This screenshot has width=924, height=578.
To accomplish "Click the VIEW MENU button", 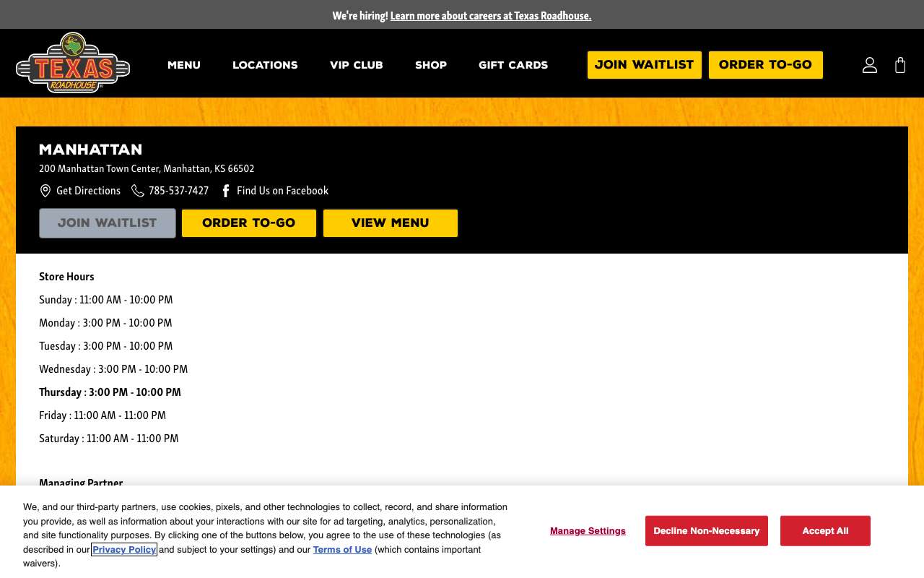I will (x=391, y=223).
